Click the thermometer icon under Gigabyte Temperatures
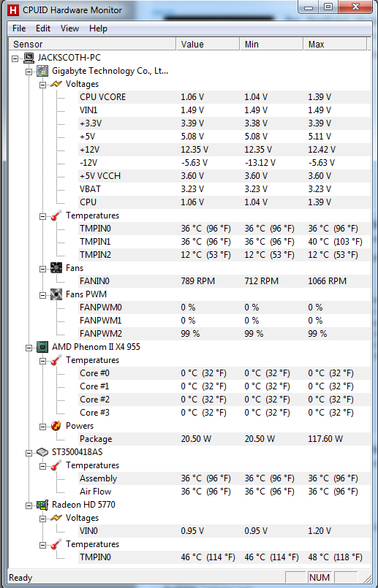 [56, 215]
